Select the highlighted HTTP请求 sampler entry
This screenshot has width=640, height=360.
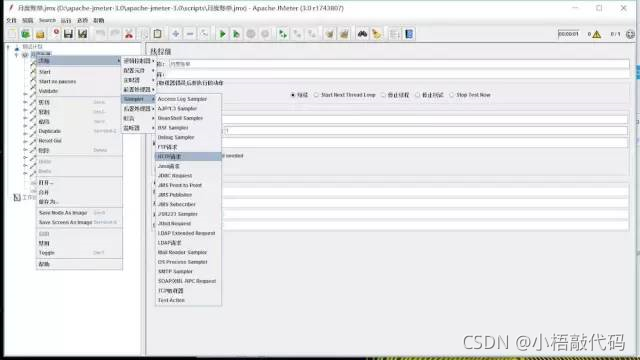[x=188, y=156]
